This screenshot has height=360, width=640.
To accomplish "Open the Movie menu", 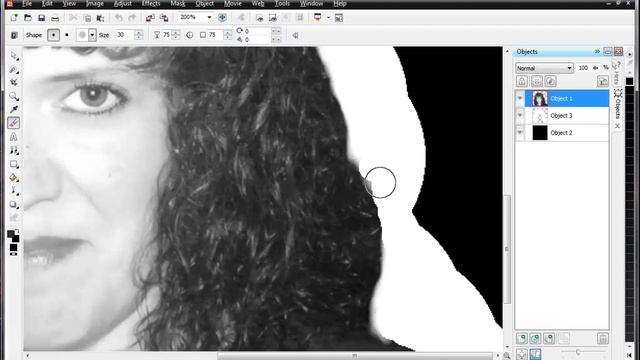I will [233, 4].
